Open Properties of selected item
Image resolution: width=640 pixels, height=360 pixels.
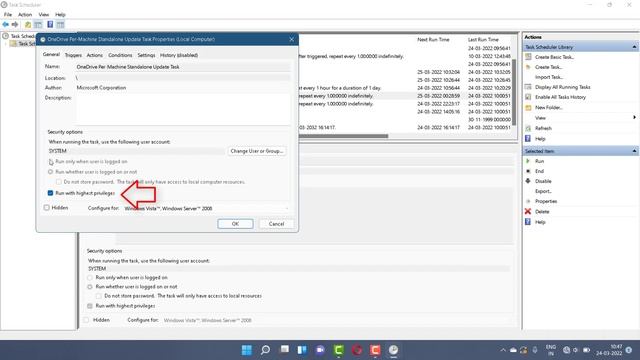546,202
